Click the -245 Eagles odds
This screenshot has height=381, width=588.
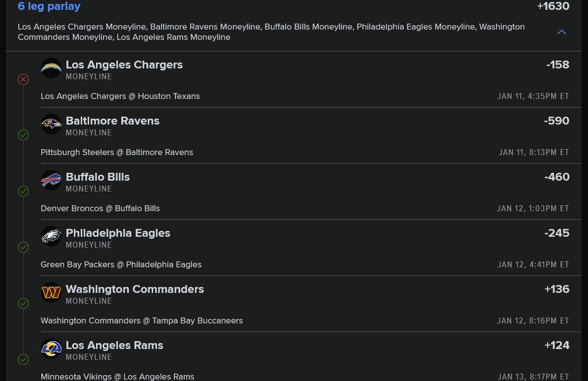point(557,233)
